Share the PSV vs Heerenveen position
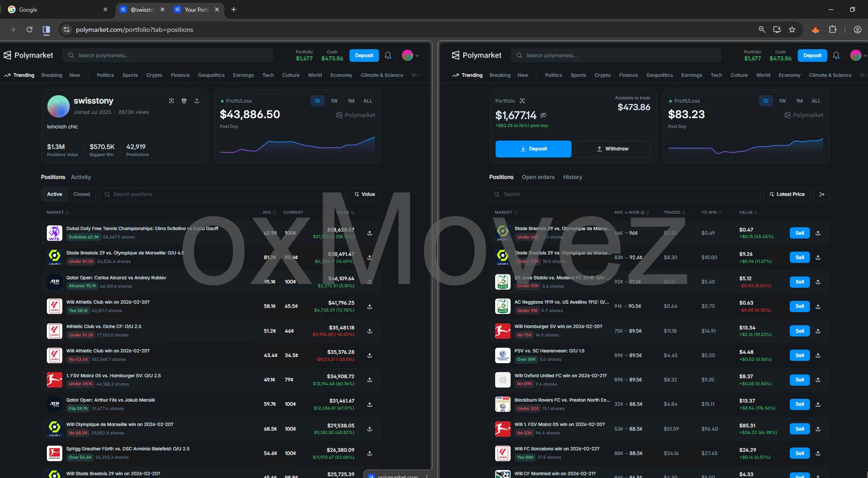Image resolution: width=868 pixels, height=478 pixels. click(818, 355)
